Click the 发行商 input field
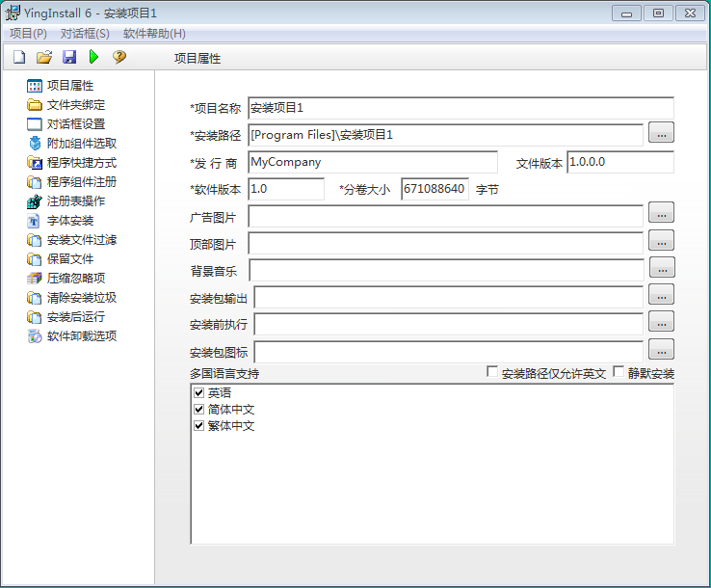The width and height of the screenshot is (711, 588). [373, 162]
